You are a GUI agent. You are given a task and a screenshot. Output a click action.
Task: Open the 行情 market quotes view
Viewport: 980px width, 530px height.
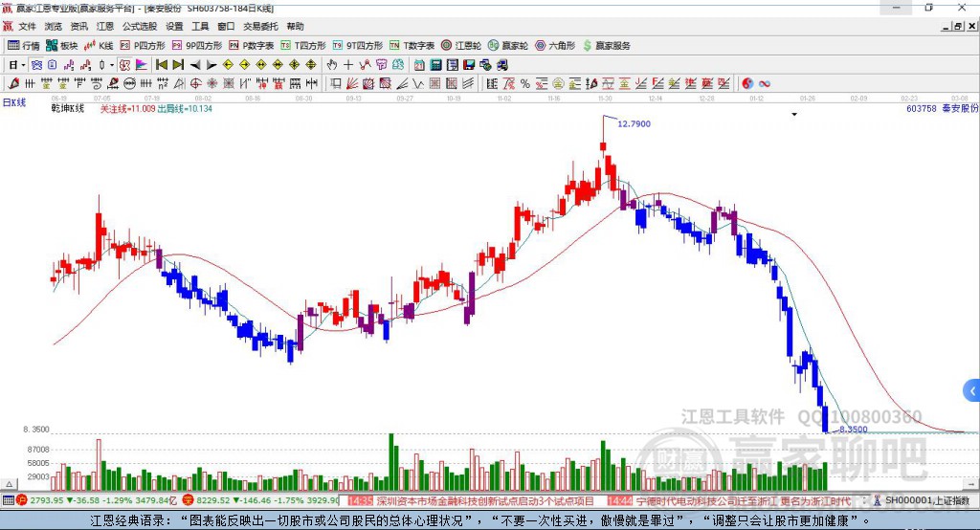click(x=24, y=46)
